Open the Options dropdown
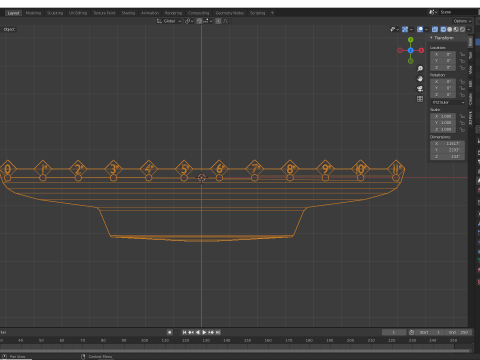480x360 pixels. [462, 21]
